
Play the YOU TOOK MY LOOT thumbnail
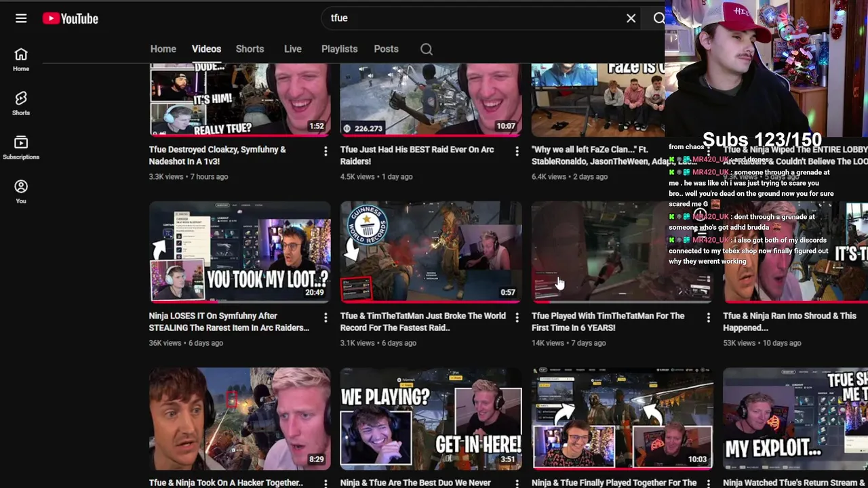(240, 251)
